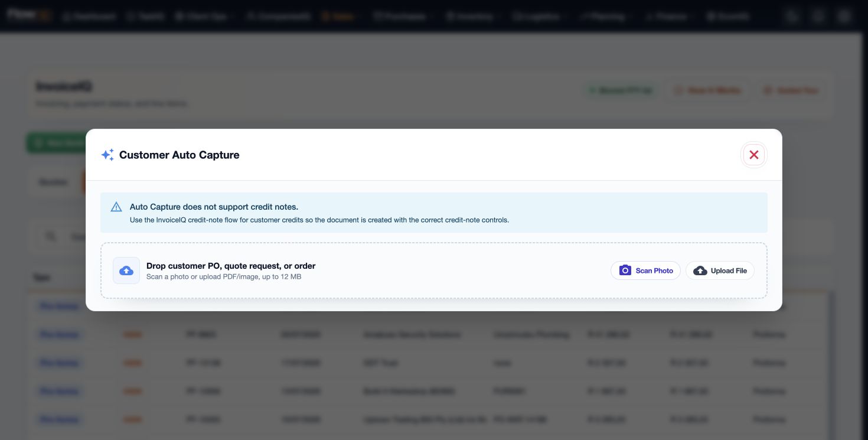Click the credit notes warning banner
Viewport: 868px width, 440px height.
(434, 213)
